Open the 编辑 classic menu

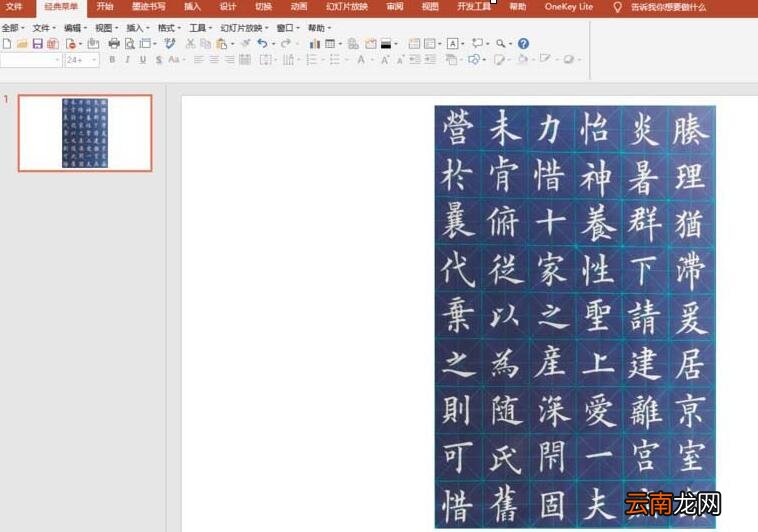pyautogui.click(x=75, y=29)
